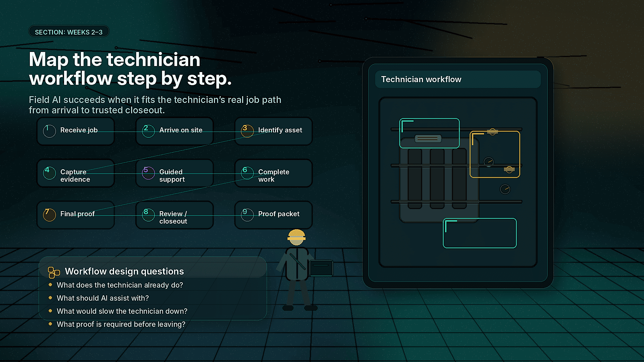Click the step 1 circle icon

(49, 131)
